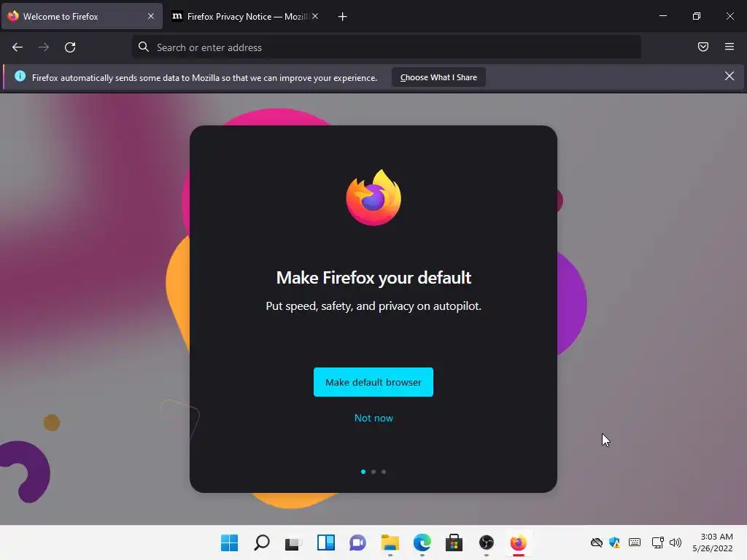Click Choose What I Share button

click(438, 77)
